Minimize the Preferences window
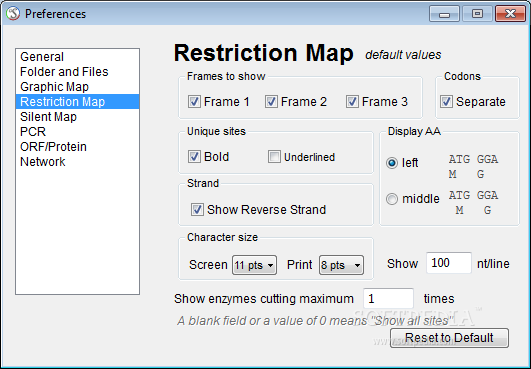Screen dimensions: 531x369 click(444, 14)
